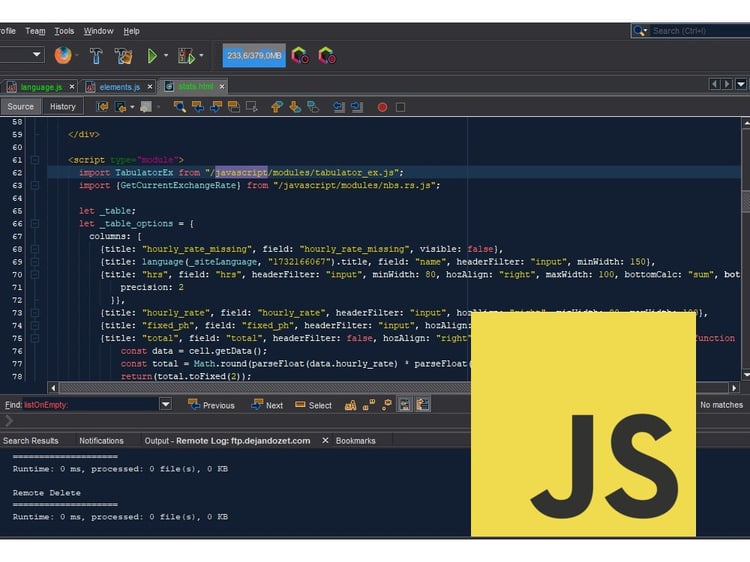Image resolution: width=750 pixels, height=562 pixels.
Task: Click the Previous find button
Action: (x=211, y=405)
